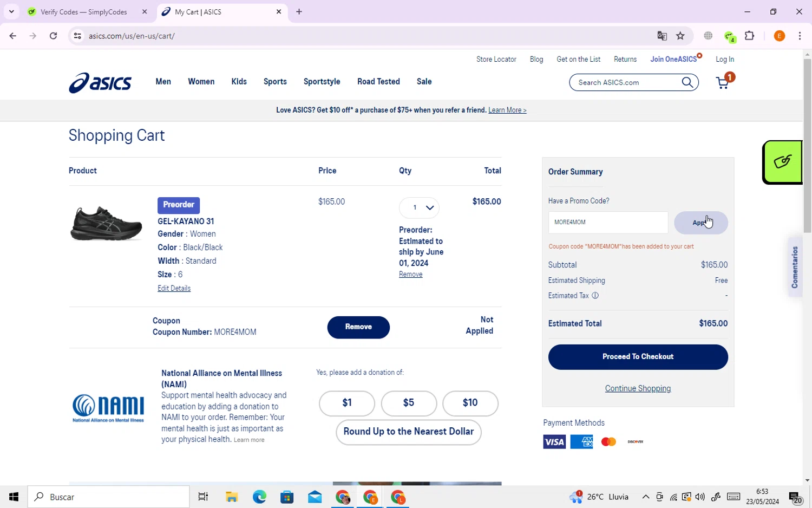The image size is (812, 508).
Task: Click the browser back arrow
Action: [x=13, y=36]
